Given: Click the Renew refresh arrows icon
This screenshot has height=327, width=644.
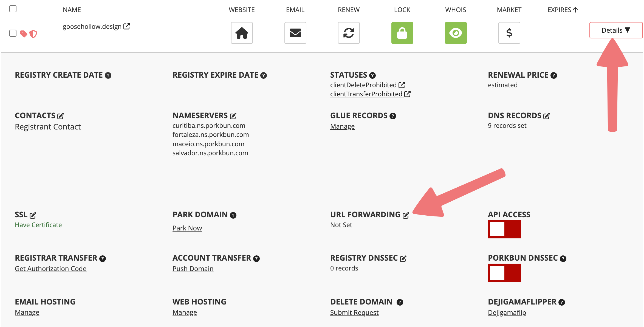Looking at the screenshot, I should (349, 33).
